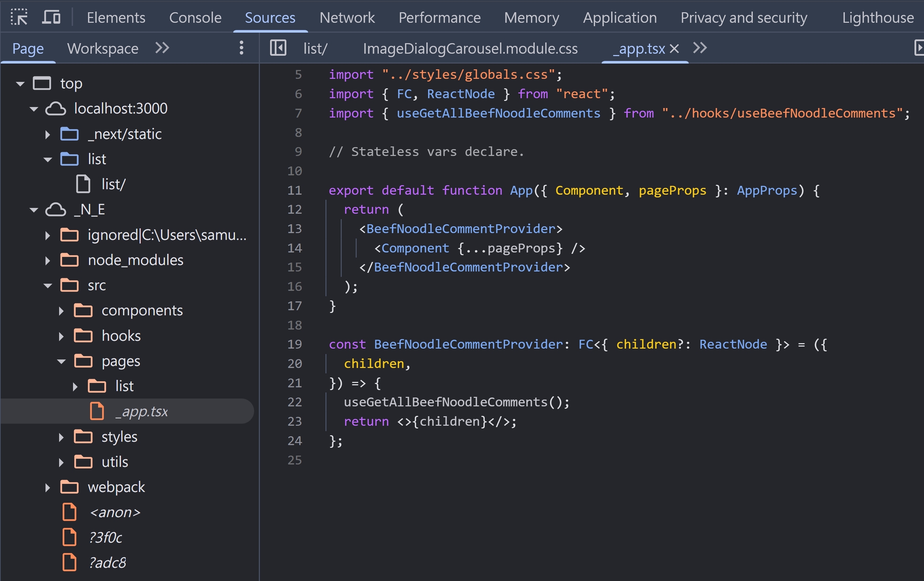The height and width of the screenshot is (581, 924).
Task: Set breakpoint on line number 22
Action: pos(294,402)
